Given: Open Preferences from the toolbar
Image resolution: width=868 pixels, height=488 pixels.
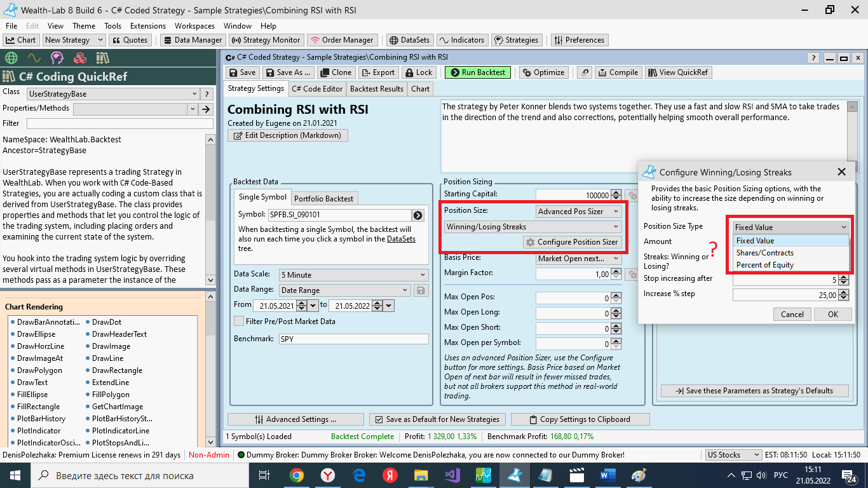Looking at the screenshot, I should [579, 40].
